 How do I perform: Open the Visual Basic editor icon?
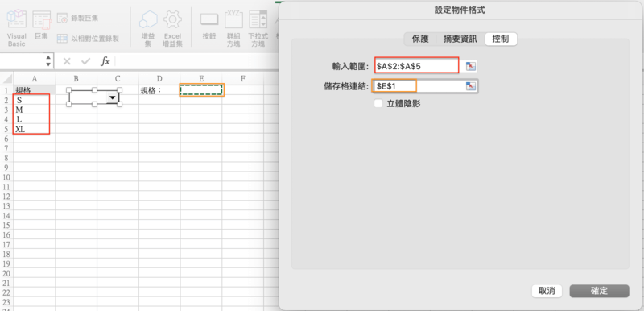tap(17, 19)
